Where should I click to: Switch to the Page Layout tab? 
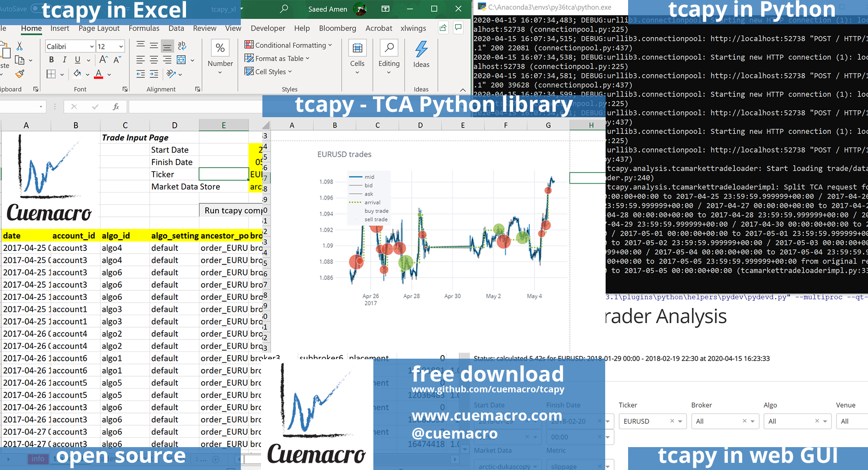pyautogui.click(x=99, y=28)
